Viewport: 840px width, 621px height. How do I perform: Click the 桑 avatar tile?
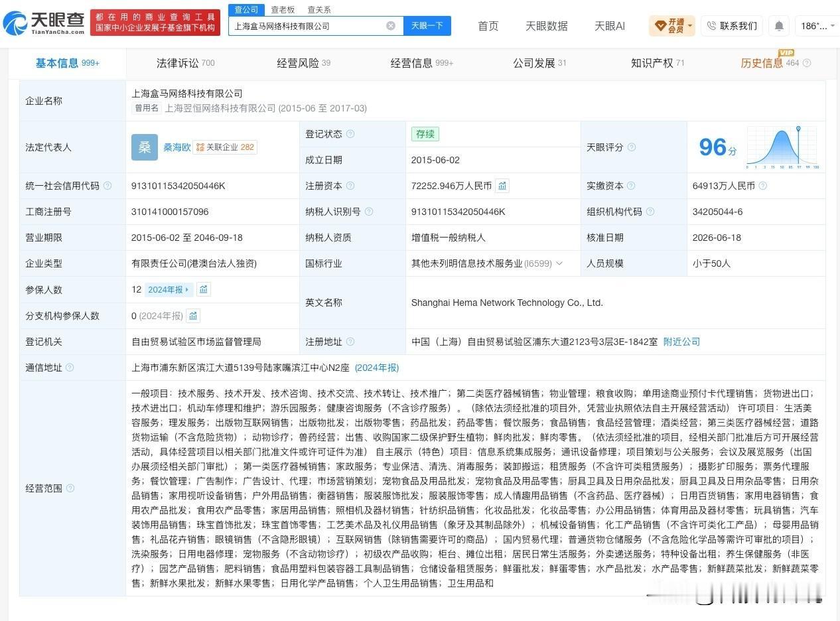[x=145, y=147]
